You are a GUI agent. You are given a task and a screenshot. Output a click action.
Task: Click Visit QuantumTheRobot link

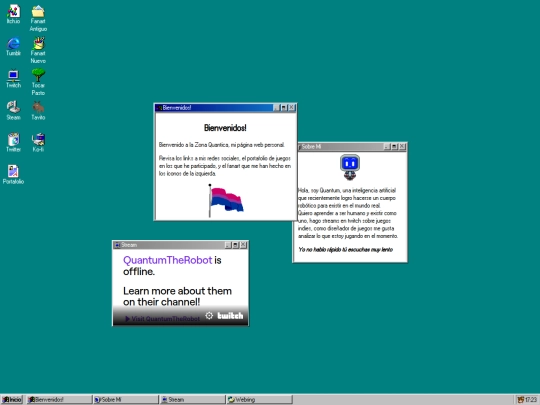[x=162, y=319]
